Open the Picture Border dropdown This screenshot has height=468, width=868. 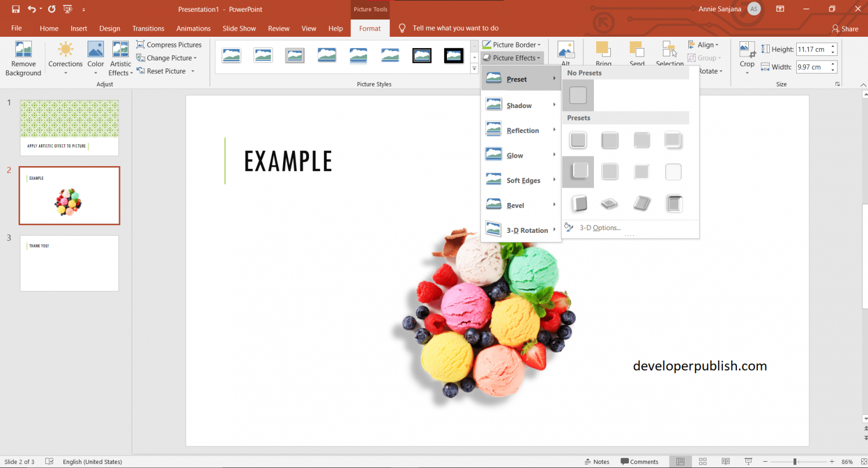(x=512, y=45)
